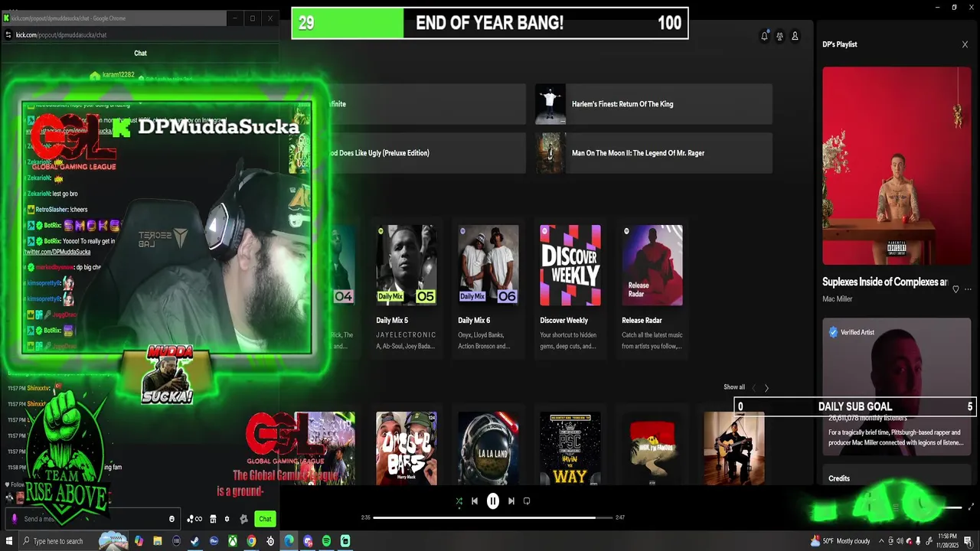The height and width of the screenshot is (551, 980).
Task: Skip to previous track in Spotify
Action: coord(475,501)
